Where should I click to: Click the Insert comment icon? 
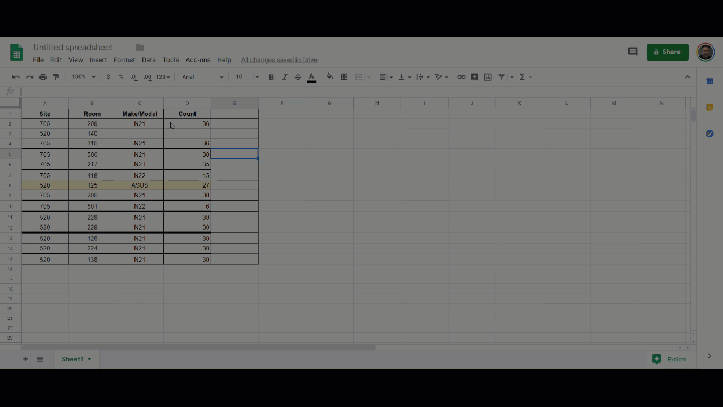coord(474,77)
